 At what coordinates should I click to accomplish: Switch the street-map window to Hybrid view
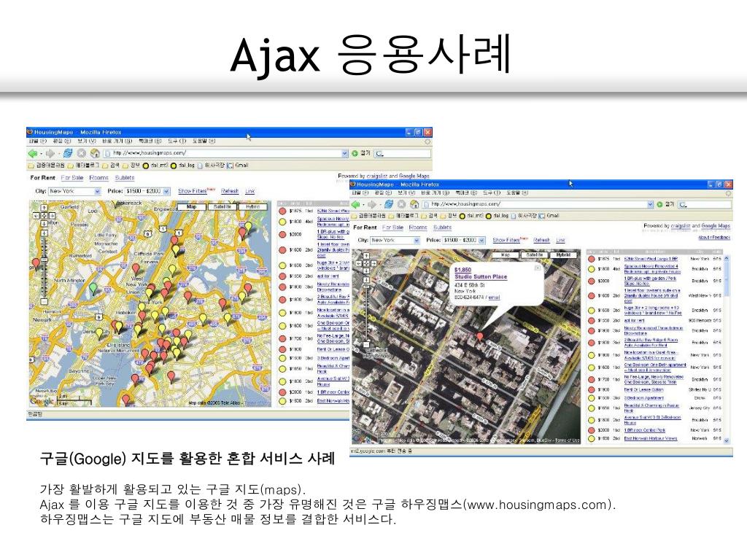click(x=253, y=206)
